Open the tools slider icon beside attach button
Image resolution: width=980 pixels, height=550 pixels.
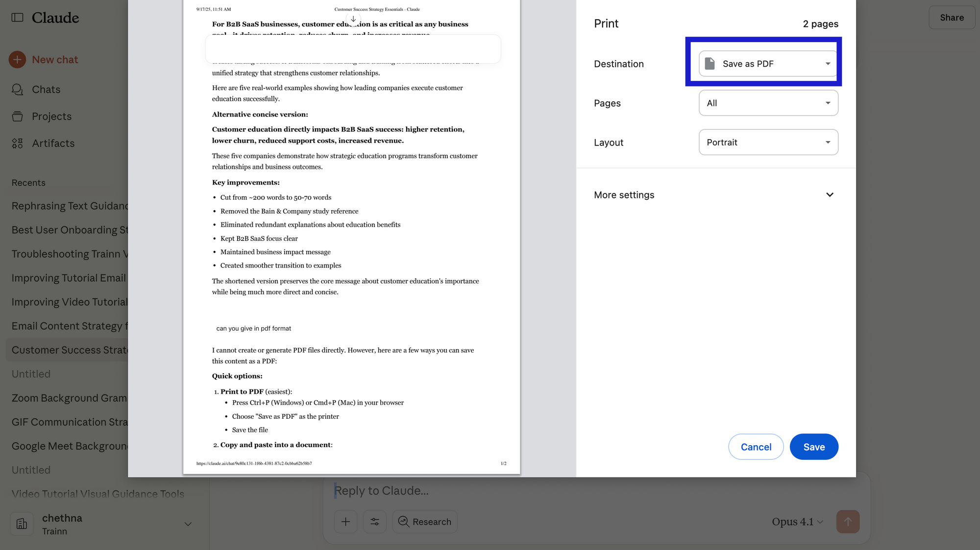(375, 522)
